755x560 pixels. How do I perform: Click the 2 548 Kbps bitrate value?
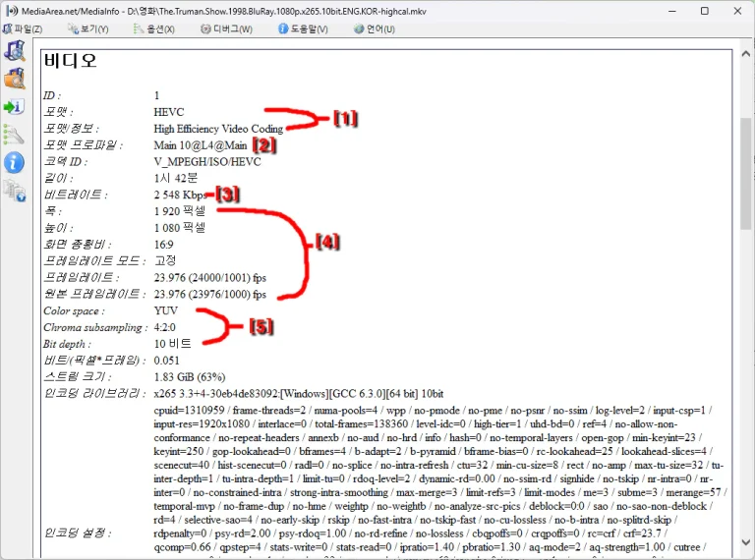[x=181, y=195]
